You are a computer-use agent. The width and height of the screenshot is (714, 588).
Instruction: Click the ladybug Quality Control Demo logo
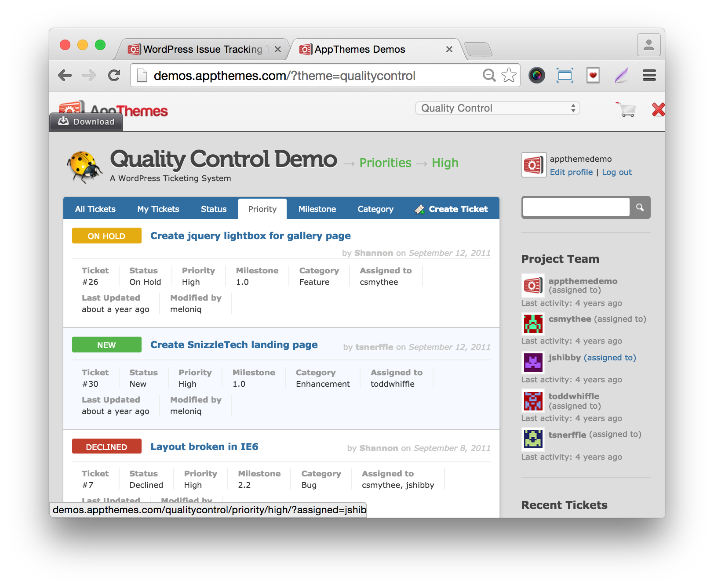84,166
